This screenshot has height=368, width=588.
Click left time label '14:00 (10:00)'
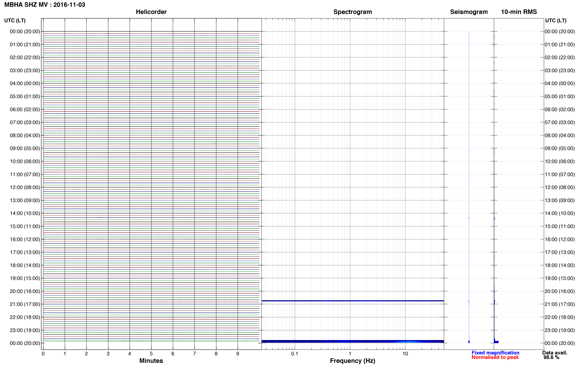point(25,213)
